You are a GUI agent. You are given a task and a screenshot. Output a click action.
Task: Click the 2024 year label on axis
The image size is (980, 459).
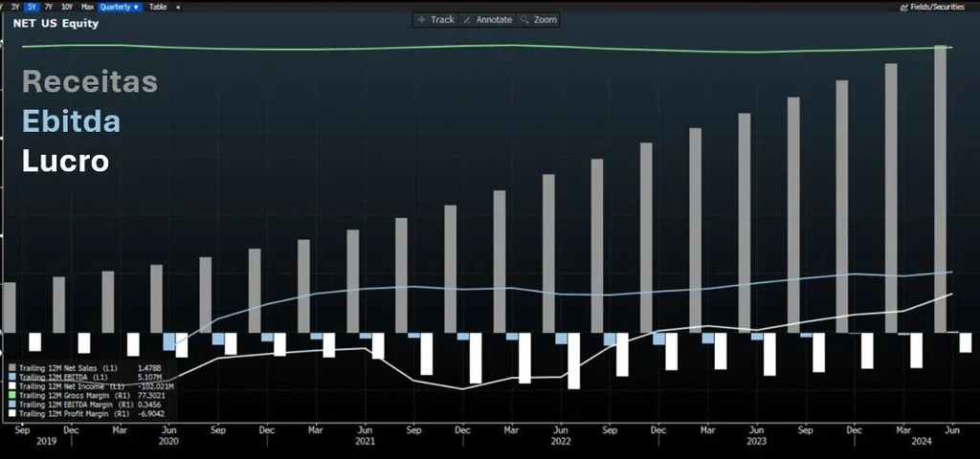point(922,441)
